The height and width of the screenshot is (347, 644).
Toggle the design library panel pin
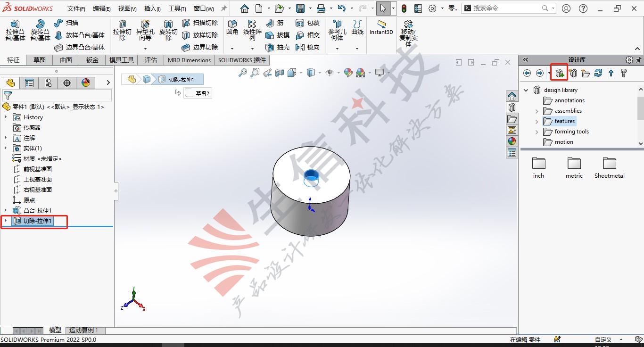pyautogui.click(x=639, y=60)
